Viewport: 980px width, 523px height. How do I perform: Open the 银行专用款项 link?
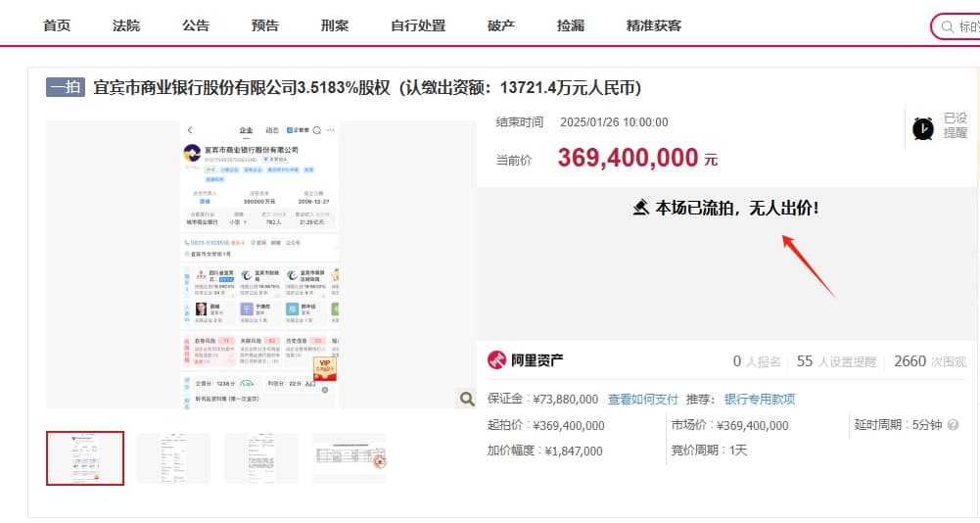(x=759, y=399)
